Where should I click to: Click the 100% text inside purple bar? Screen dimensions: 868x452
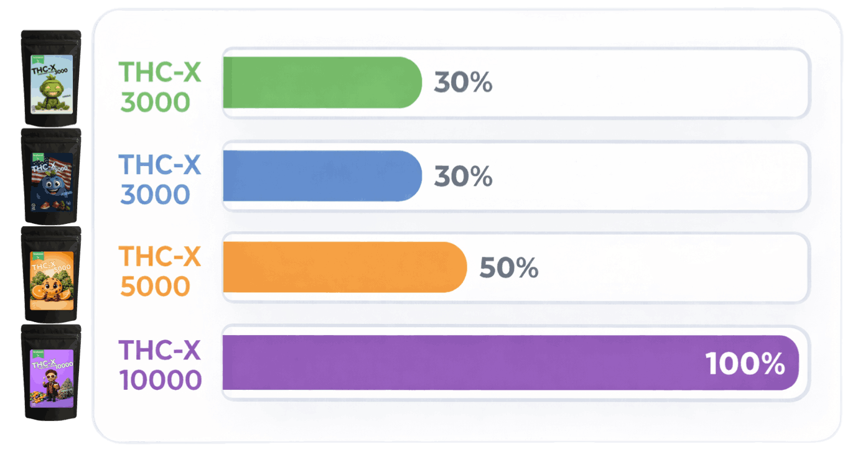(x=744, y=364)
